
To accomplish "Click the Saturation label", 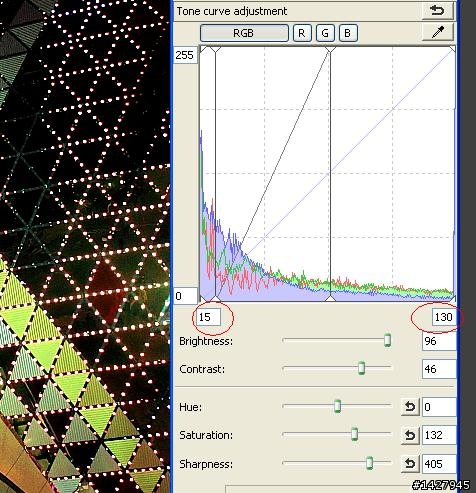I will click(x=206, y=435).
